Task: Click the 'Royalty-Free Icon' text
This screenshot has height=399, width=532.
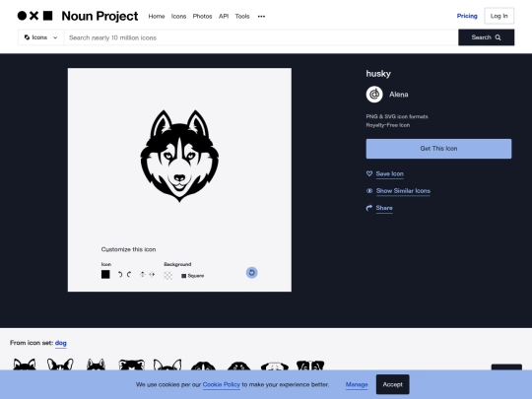Action: [x=388, y=125]
